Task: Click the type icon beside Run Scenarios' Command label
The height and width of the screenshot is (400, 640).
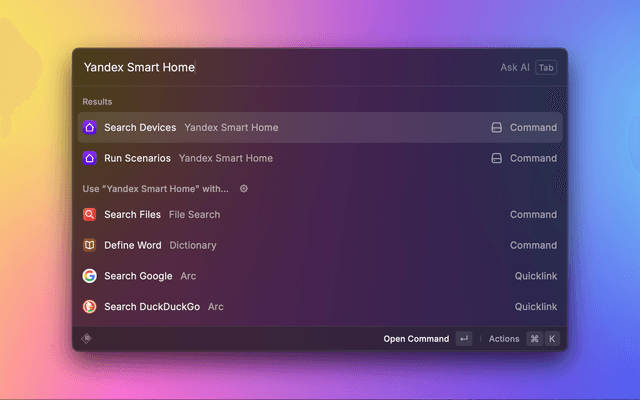Action: point(495,158)
